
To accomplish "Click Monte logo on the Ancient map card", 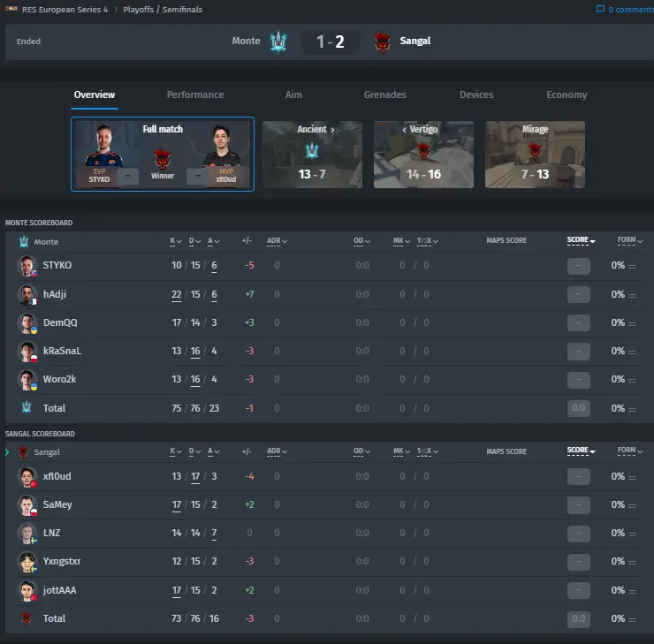I will click(x=312, y=150).
